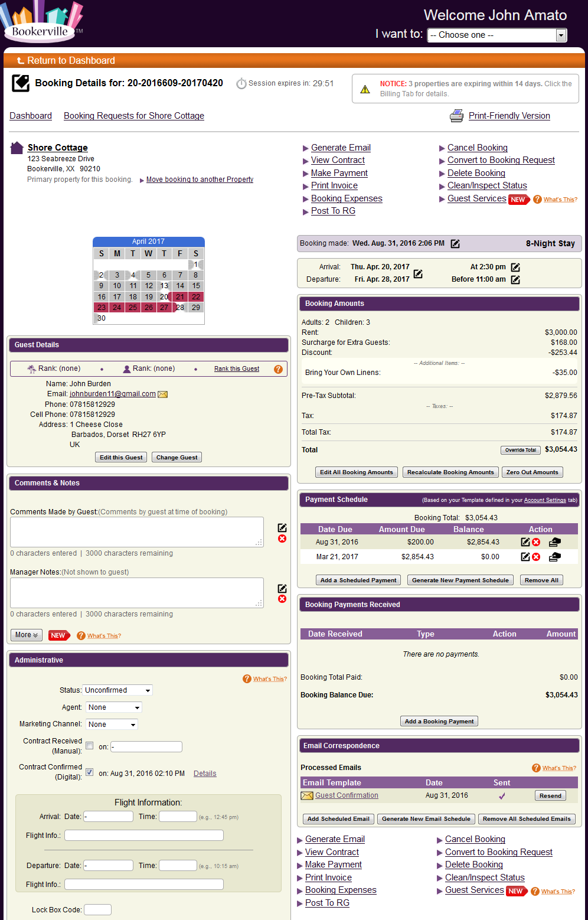Click Add a Scheduled Payment button
The width and height of the screenshot is (588, 920).
click(358, 580)
